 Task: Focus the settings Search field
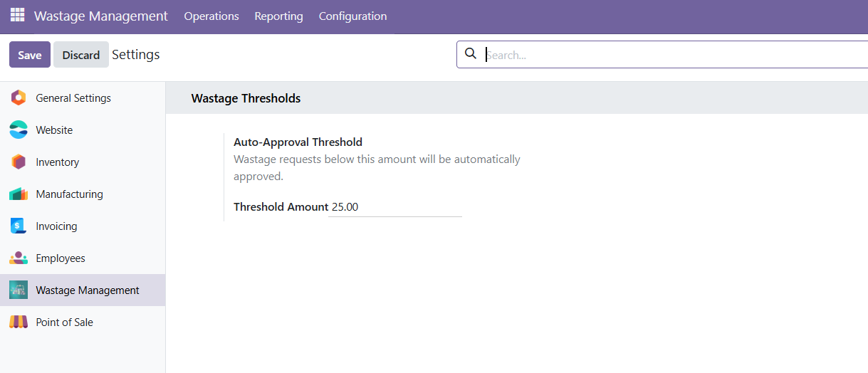pos(669,55)
